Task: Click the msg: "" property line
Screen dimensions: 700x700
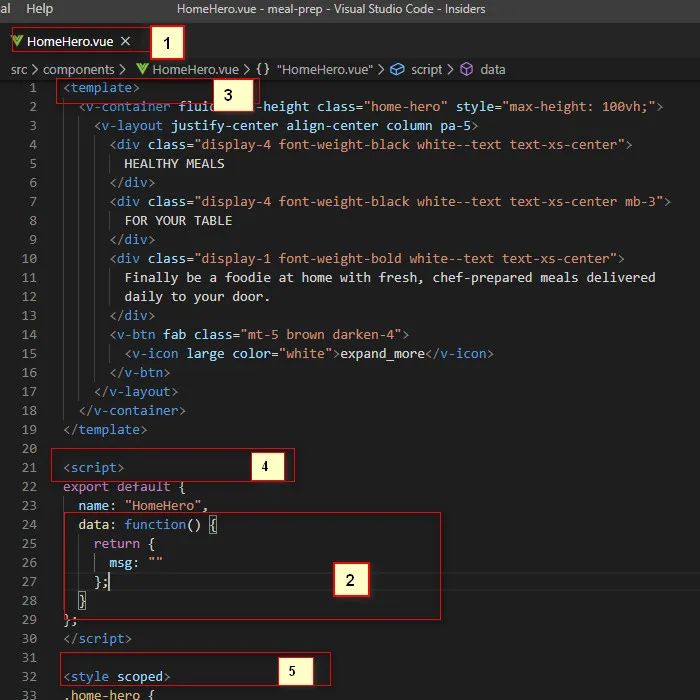Action: (x=136, y=562)
